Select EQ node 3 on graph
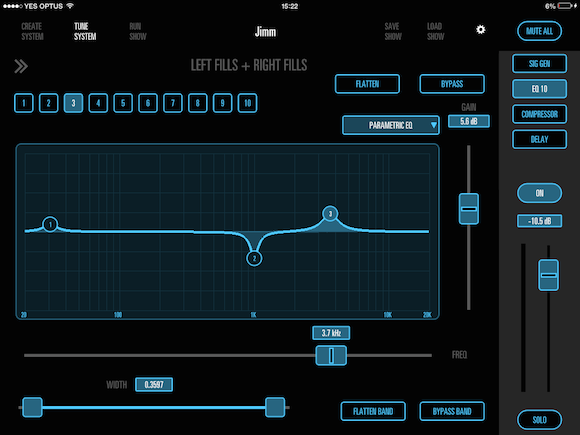This screenshot has width=580, height=435. click(x=330, y=213)
